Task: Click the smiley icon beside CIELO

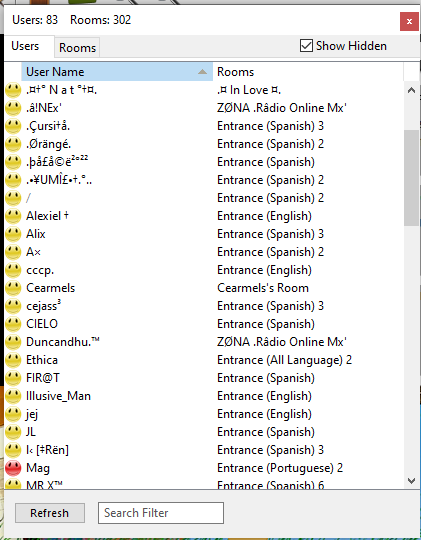Action: [x=13, y=324]
